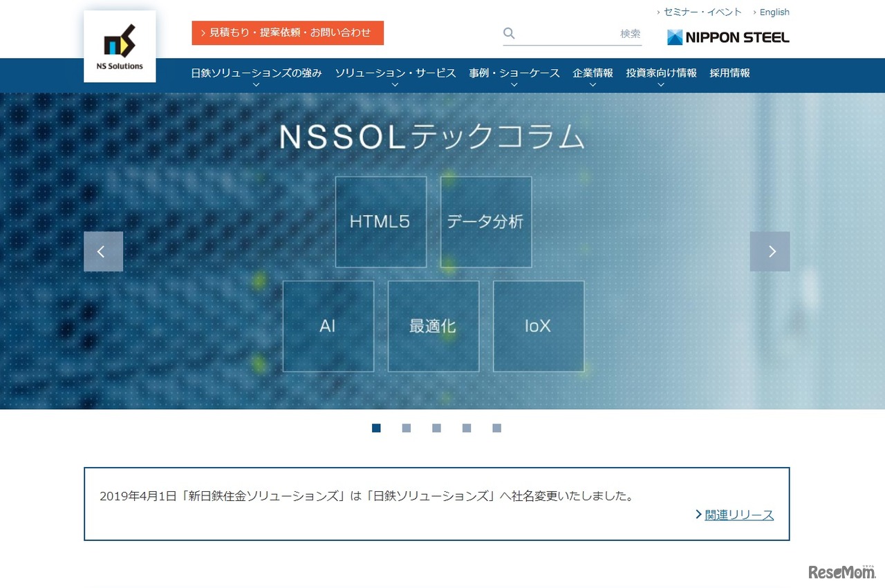Select the 最適化 tile
885x588 pixels.
[433, 325]
